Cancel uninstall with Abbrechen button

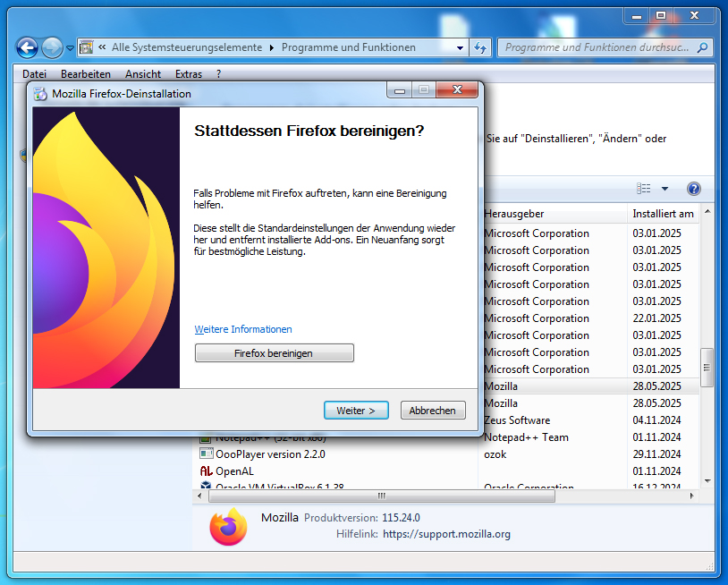pyautogui.click(x=433, y=411)
